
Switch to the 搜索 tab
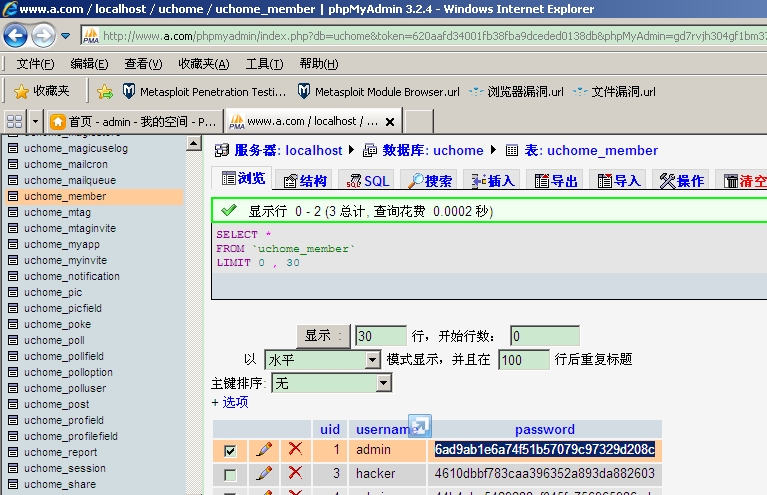tap(429, 180)
